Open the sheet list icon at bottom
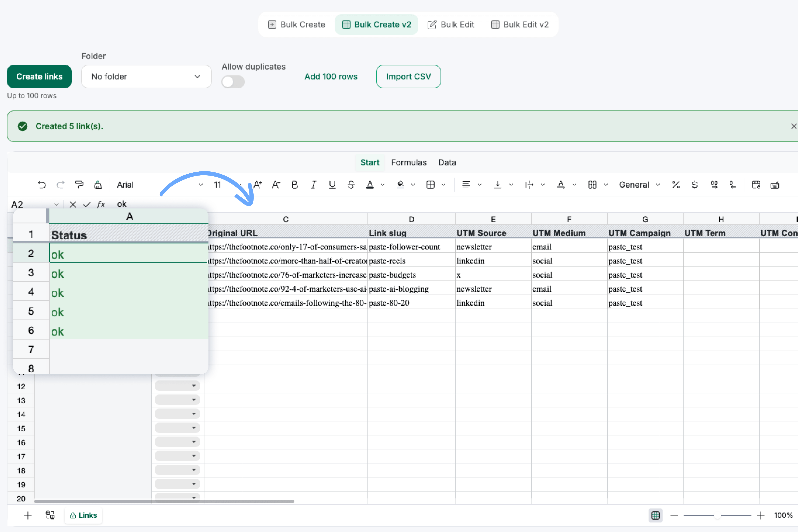This screenshot has height=532, width=798. (x=50, y=515)
